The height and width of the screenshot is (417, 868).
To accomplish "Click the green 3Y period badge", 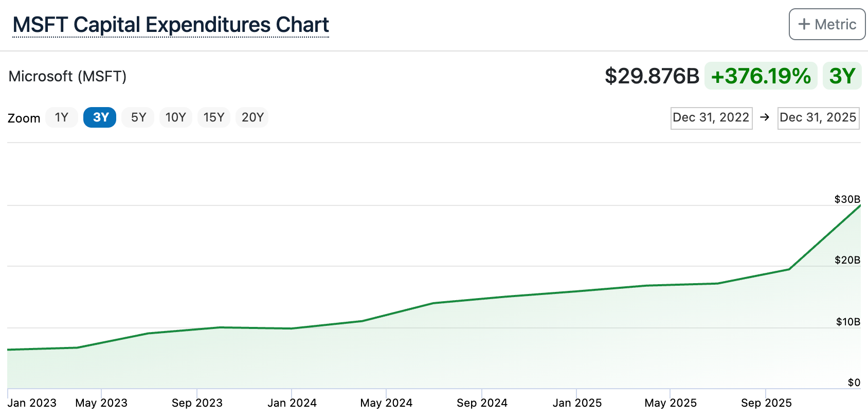I will 842,76.
